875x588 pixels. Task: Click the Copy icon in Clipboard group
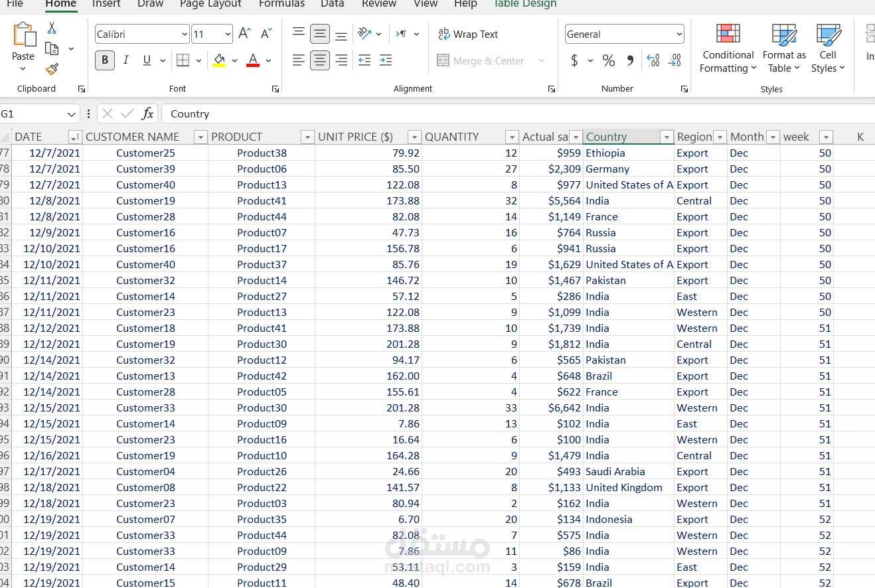point(52,48)
